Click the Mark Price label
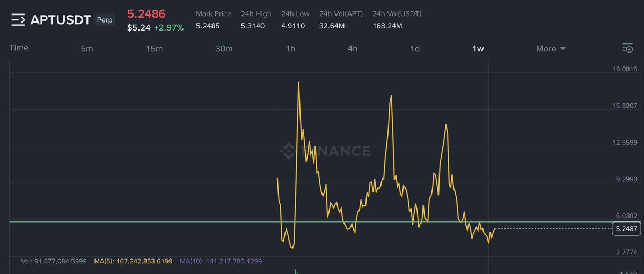This screenshot has height=274, width=644. [213, 14]
